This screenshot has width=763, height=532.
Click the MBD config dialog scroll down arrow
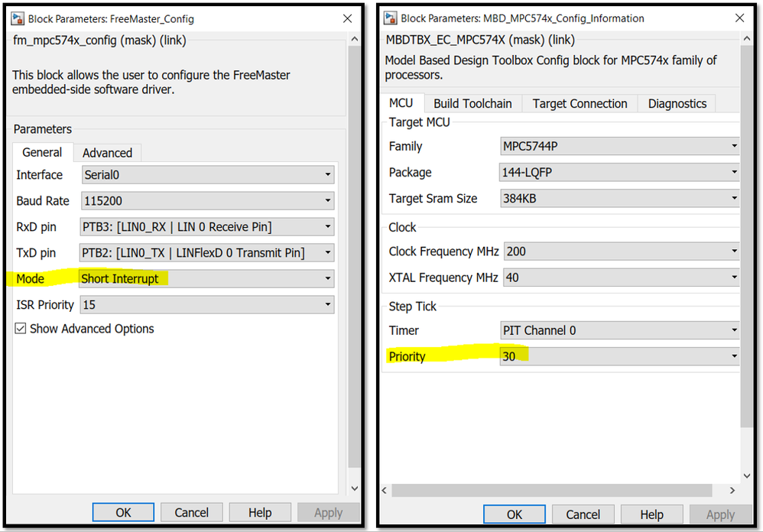pyautogui.click(x=747, y=476)
